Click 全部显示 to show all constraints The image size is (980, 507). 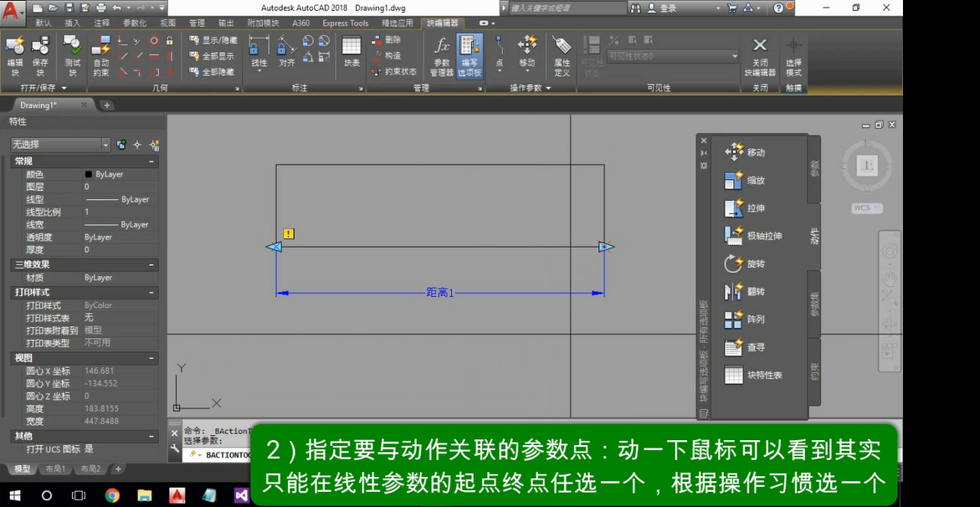tap(212, 56)
